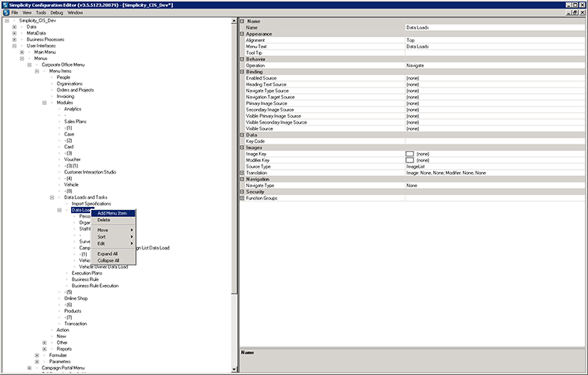Expand the Main Menu node
This screenshot has width=588, height=375.
pyautogui.click(x=22, y=52)
